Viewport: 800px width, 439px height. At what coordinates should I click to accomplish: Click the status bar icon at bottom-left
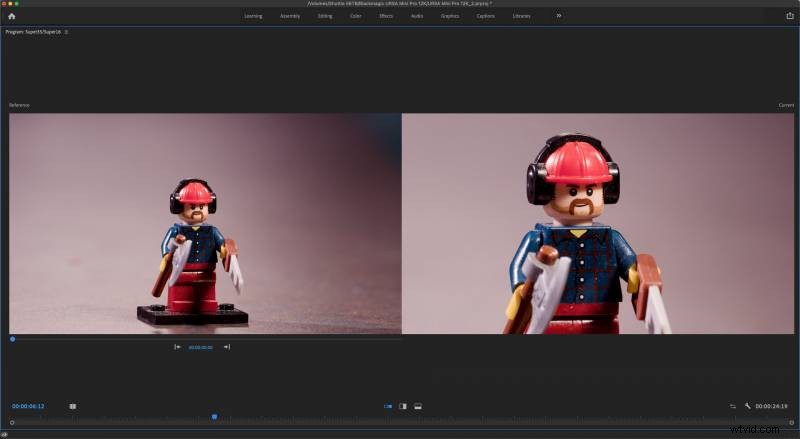tap(4, 434)
